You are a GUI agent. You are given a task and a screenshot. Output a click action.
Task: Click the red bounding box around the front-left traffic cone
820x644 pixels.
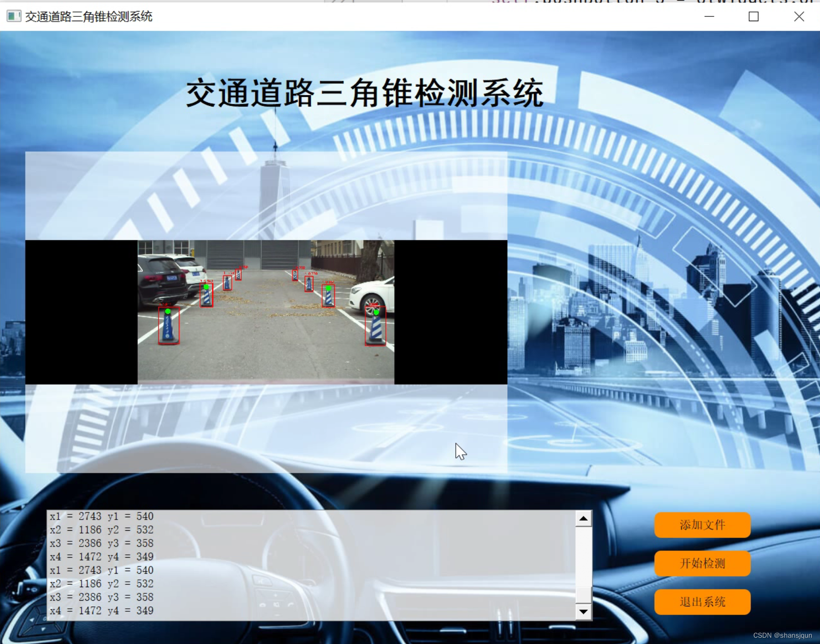point(169,326)
